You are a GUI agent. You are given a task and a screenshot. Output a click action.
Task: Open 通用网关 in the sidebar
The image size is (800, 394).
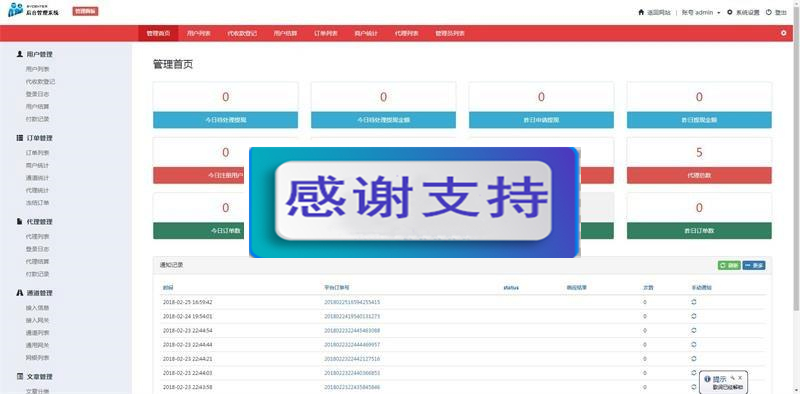[37, 345]
